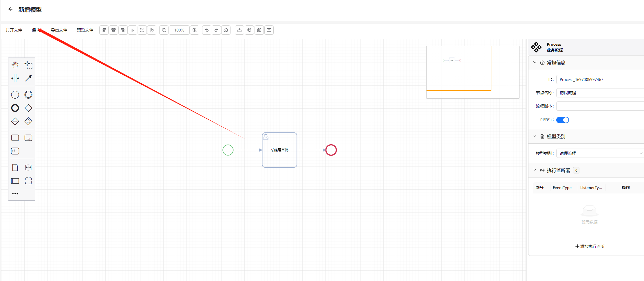
Task: Go back using the arrow beside 新增模型
Action: (x=10, y=9)
